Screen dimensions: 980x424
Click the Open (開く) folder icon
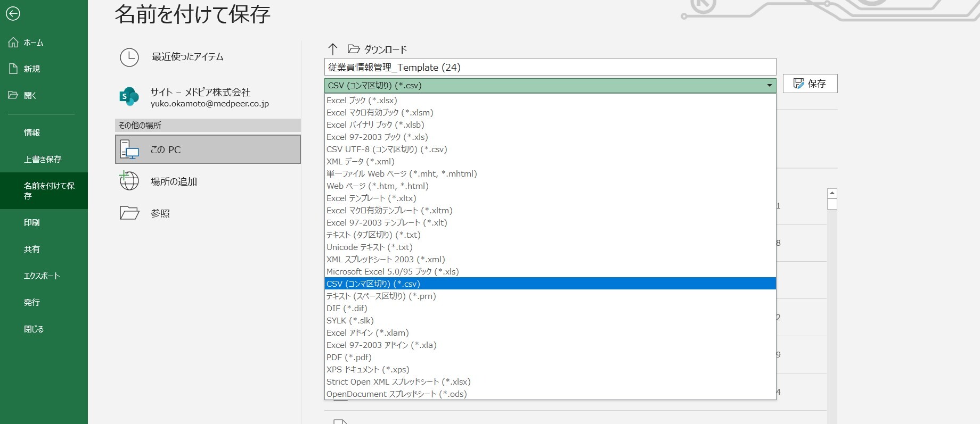click(13, 95)
